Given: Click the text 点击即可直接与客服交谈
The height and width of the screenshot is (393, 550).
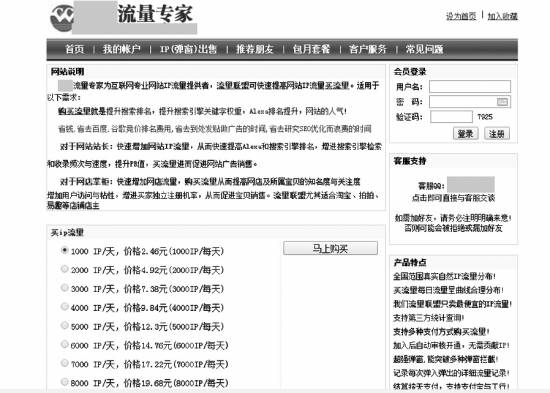Looking at the screenshot, I should 453,198.
